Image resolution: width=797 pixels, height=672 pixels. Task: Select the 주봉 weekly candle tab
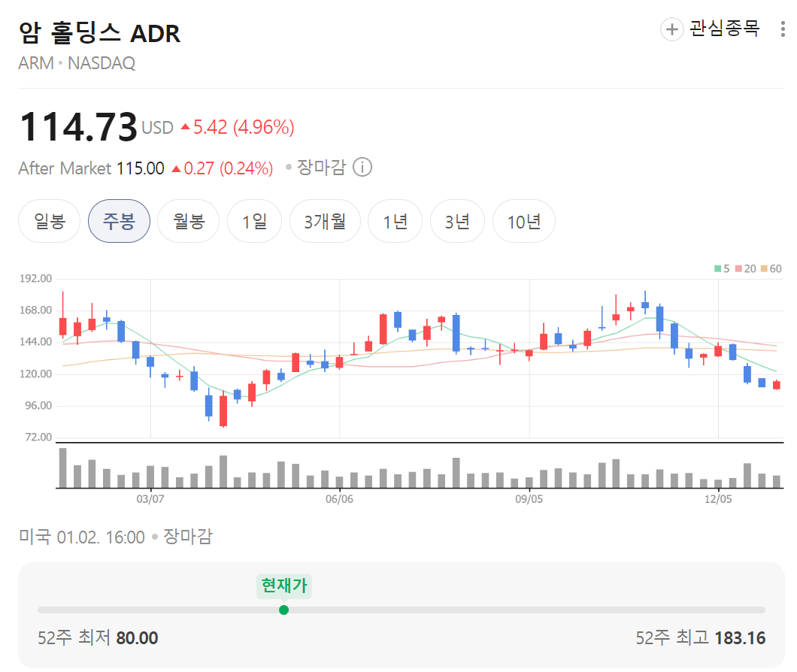(119, 221)
